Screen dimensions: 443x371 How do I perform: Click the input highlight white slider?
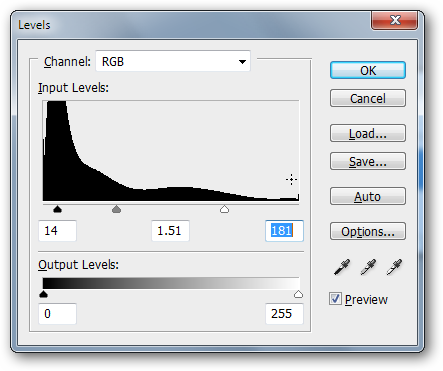click(225, 209)
